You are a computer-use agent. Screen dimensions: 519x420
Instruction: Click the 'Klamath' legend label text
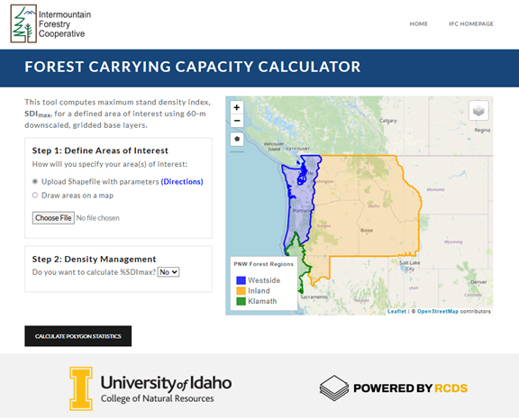(x=262, y=301)
